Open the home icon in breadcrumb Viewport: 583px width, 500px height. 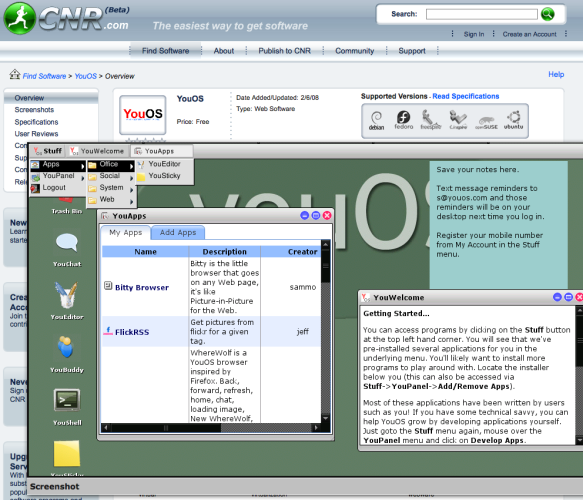tap(15, 74)
